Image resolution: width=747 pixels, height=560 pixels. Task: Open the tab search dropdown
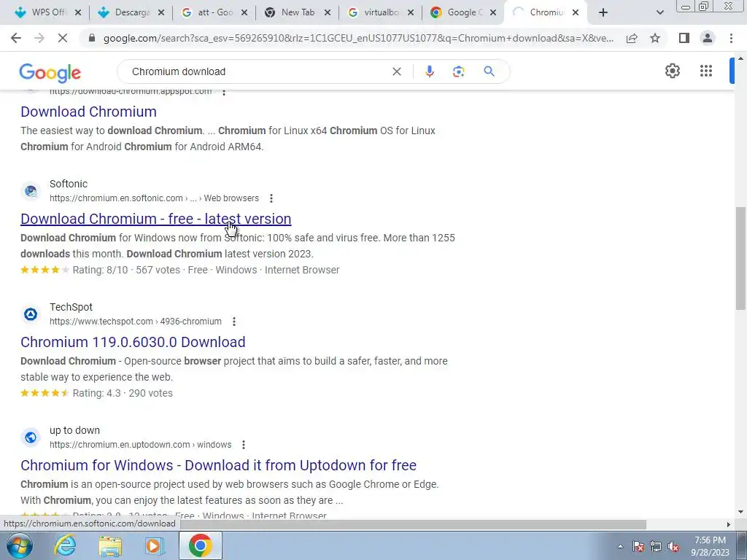659,13
